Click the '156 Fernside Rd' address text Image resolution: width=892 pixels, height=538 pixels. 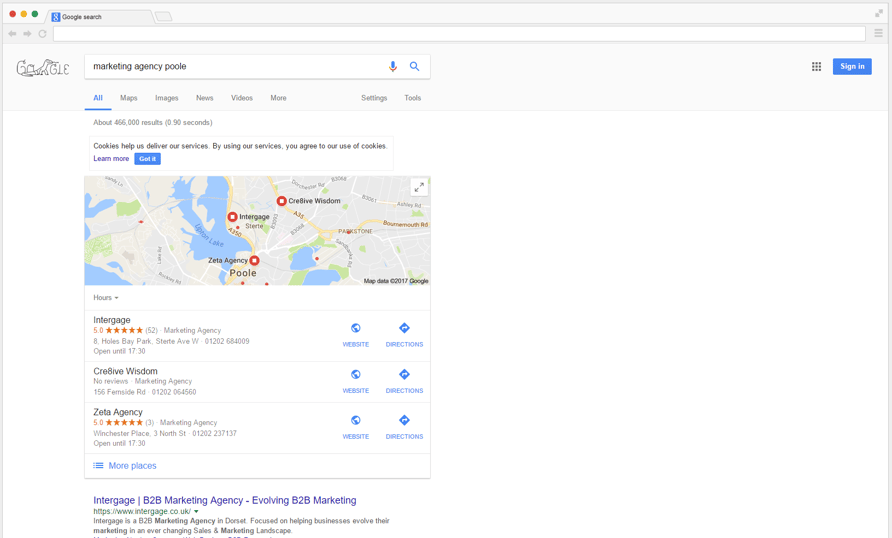[x=119, y=392]
